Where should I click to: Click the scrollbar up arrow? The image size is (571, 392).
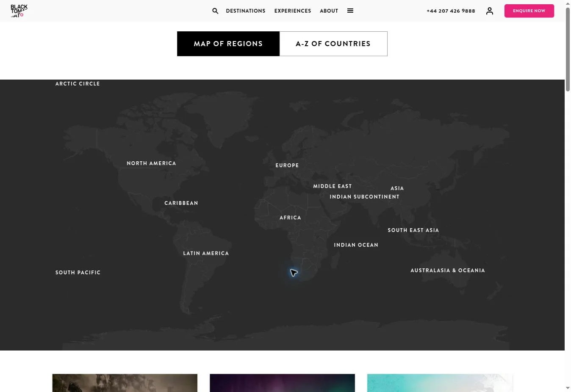click(568, 3)
